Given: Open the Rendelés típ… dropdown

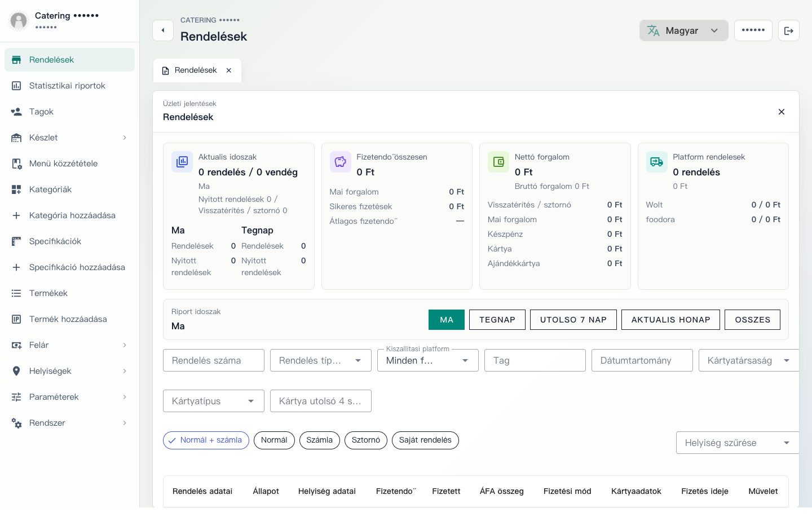Looking at the screenshot, I should click(321, 360).
